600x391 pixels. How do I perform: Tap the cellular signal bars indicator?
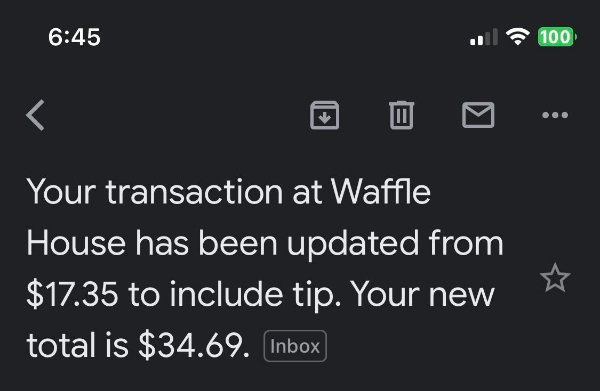(x=484, y=37)
